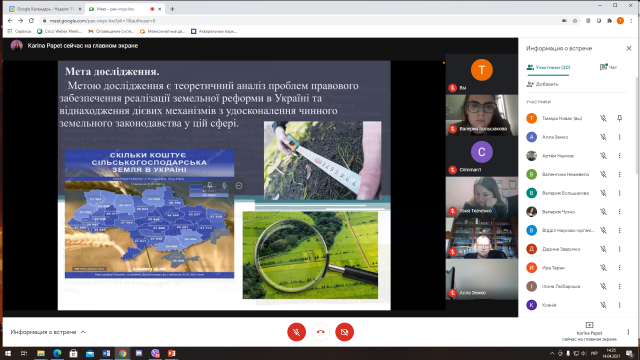Click the orange T self-view tile
The width and height of the screenshot is (640, 360).
[482, 73]
